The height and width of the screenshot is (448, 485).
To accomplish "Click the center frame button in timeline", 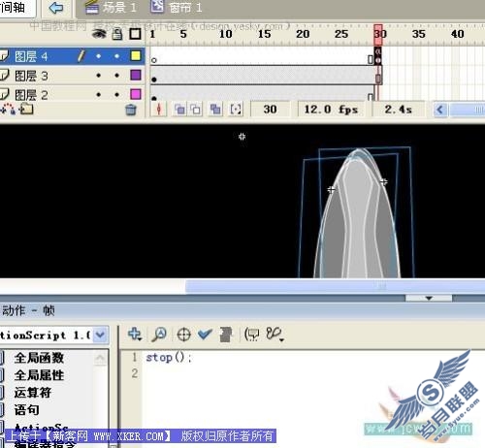I will [158, 110].
